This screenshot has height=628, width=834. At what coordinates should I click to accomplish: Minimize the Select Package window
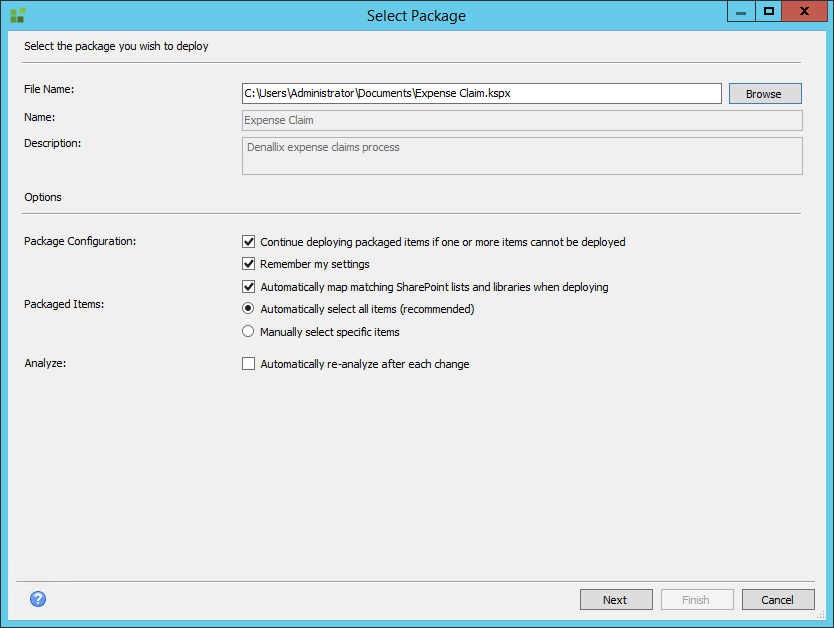(x=741, y=12)
